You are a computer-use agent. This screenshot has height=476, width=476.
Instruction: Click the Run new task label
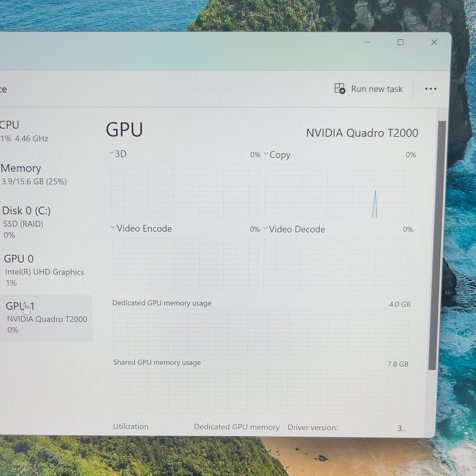[377, 89]
